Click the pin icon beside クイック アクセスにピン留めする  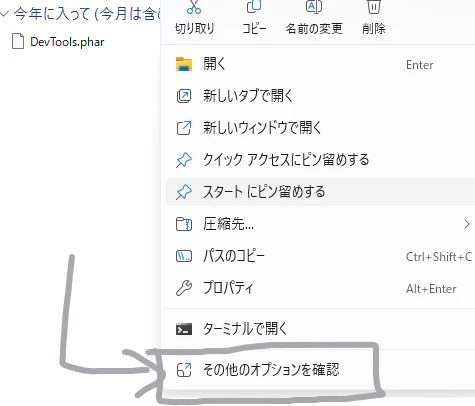click(184, 160)
